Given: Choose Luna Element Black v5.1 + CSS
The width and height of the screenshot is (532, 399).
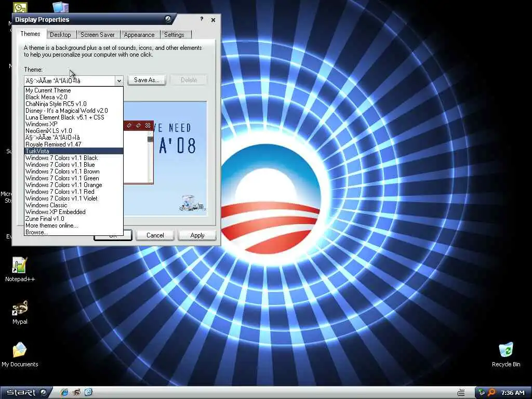Looking at the screenshot, I should [74, 117].
